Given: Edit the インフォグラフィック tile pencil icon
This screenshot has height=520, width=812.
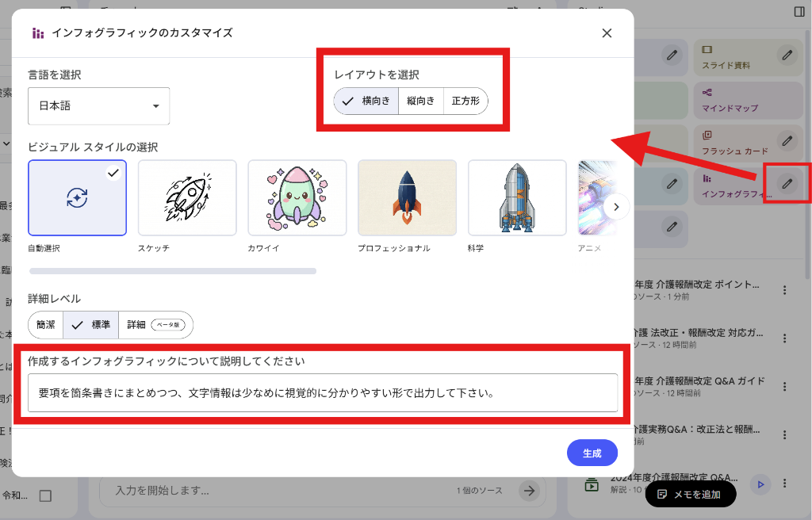Looking at the screenshot, I should click(x=787, y=183).
